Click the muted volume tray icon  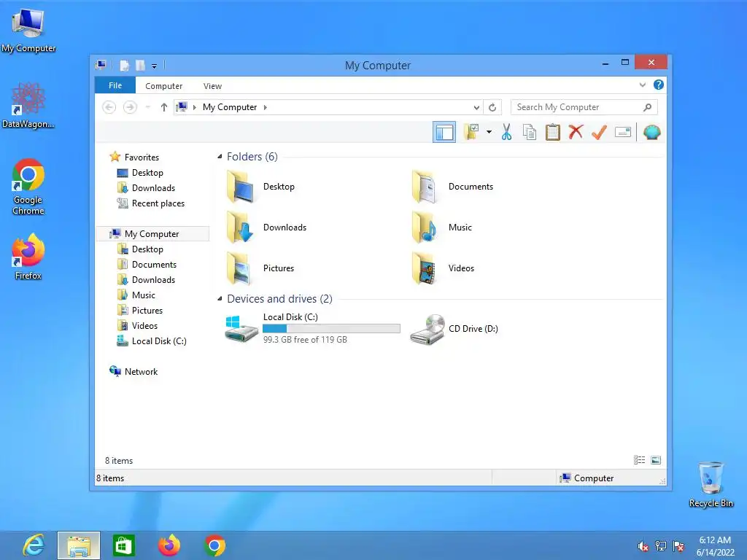click(x=643, y=546)
